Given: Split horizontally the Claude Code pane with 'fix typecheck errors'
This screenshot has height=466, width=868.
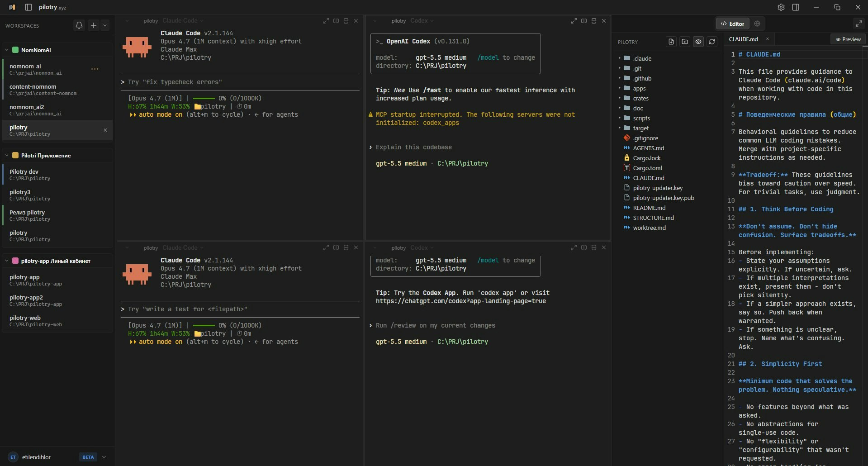Looking at the screenshot, I should pos(346,21).
